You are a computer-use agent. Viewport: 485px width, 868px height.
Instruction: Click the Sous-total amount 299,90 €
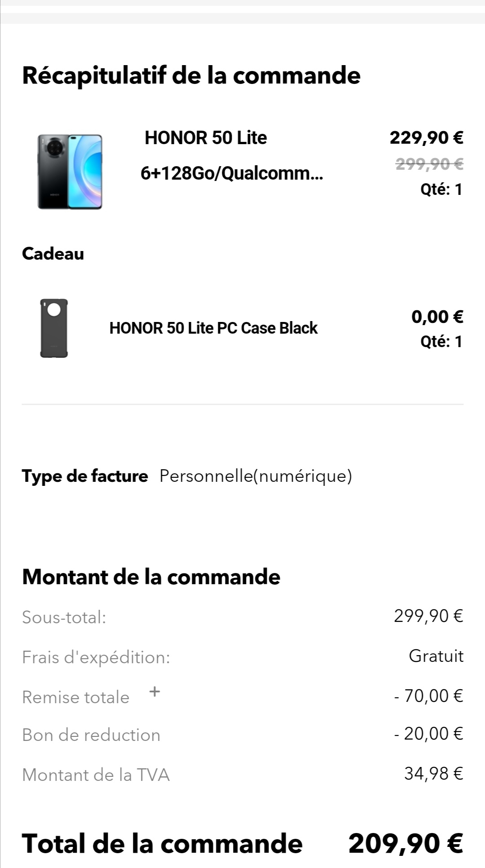tap(428, 616)
